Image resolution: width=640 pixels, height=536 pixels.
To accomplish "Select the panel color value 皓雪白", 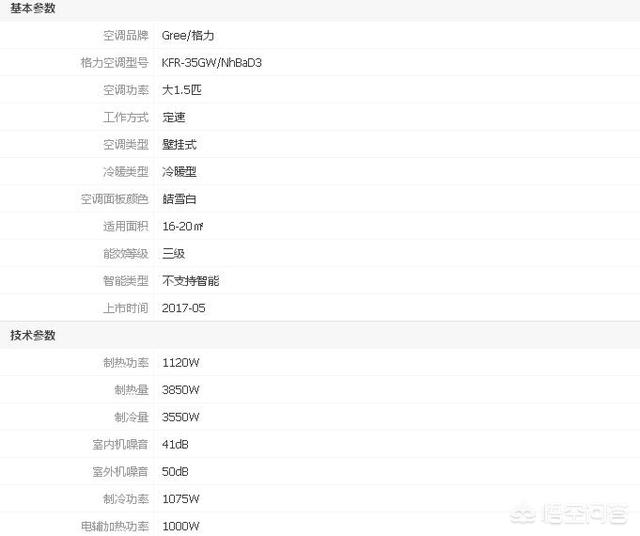I will coord(179,199).
